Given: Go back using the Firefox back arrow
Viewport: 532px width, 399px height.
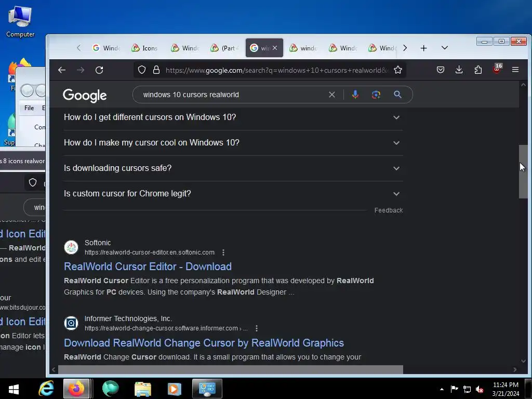Looking at the screenshot, I should pyautogui.click(x=62, y=70).
